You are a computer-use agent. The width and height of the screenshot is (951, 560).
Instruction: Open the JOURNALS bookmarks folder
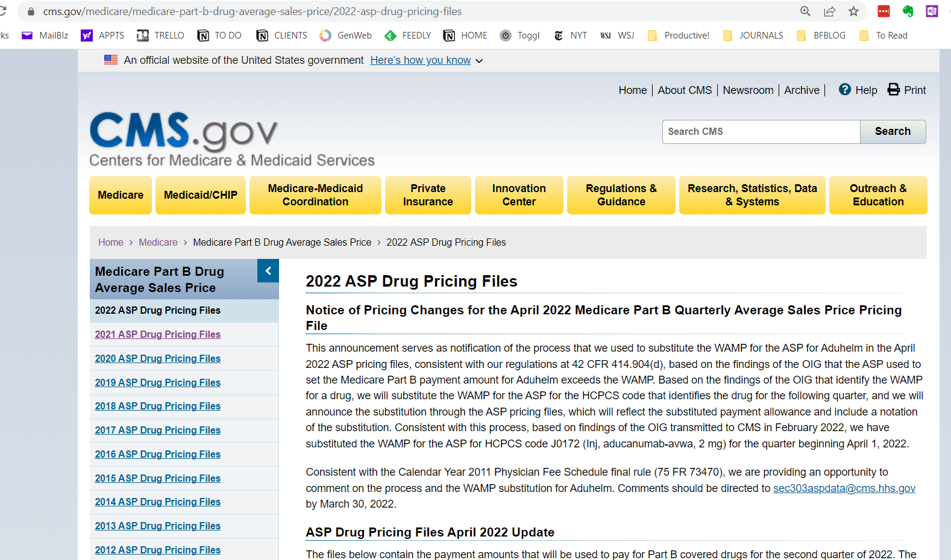(753, 36)
